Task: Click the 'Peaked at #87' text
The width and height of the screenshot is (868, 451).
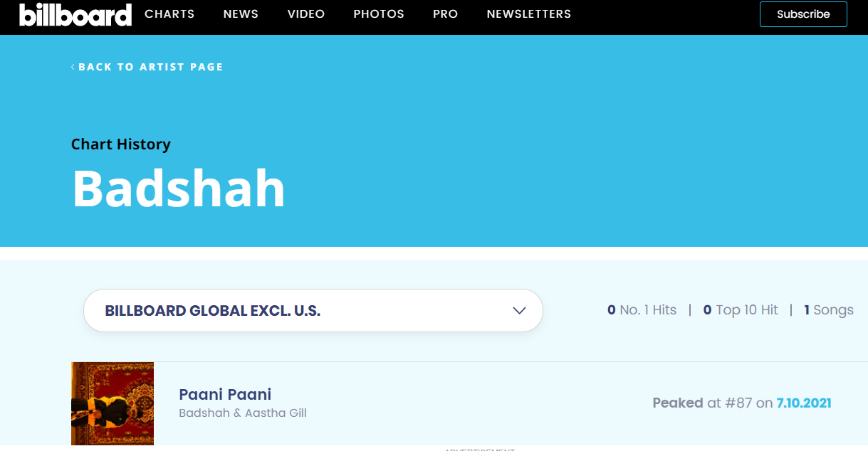Action: click(702, 403)
